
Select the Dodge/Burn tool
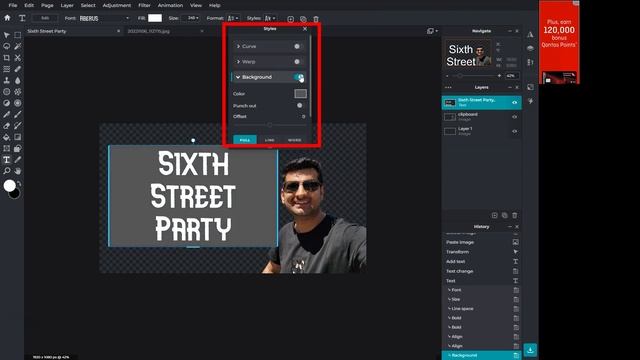[x=7, y=103]
